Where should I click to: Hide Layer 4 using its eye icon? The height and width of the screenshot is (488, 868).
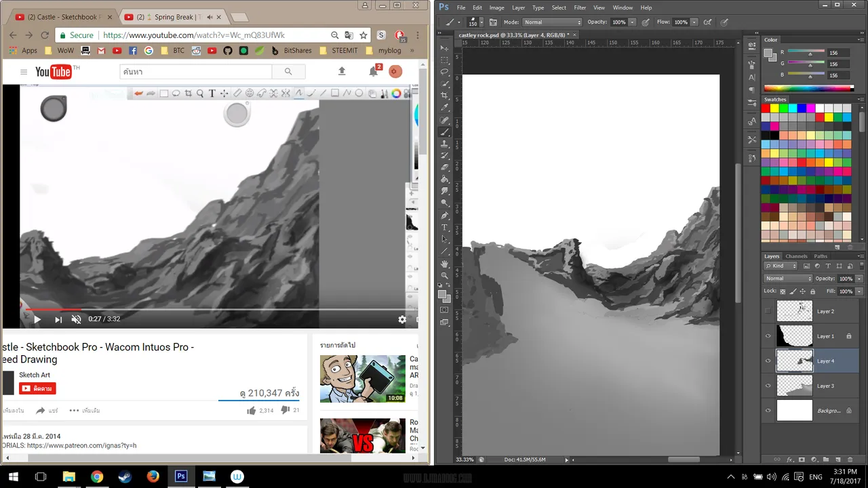click(x=768, y=361)
